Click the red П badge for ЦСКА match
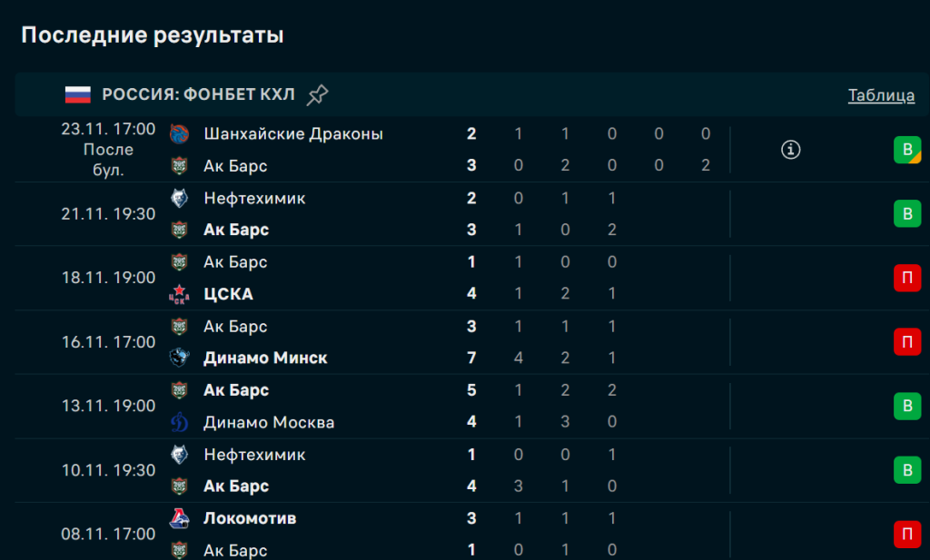930x560 pixels. pos(906,278)
